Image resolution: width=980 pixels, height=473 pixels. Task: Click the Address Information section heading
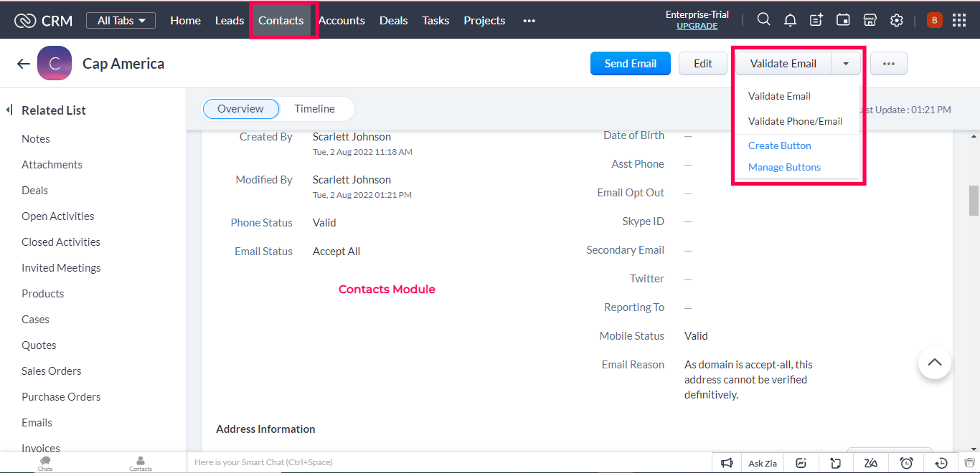pyautogui.click(x=265, y=429)
